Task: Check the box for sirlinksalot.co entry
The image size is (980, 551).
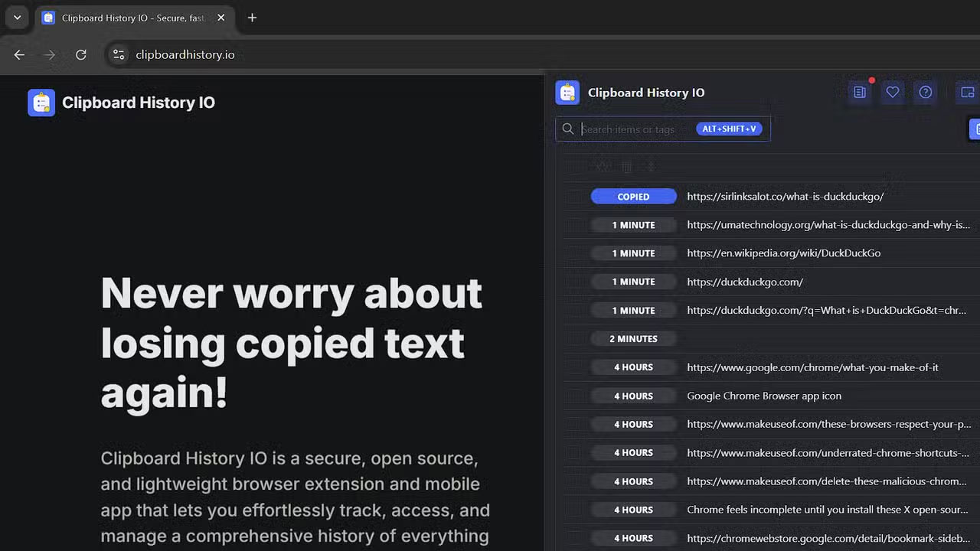Action: coord(573,197)
